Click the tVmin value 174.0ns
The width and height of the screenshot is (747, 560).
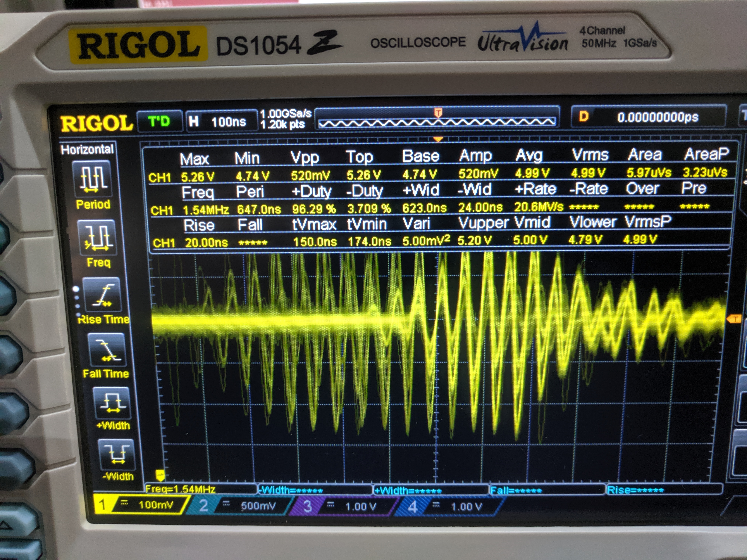click(369, 241)
